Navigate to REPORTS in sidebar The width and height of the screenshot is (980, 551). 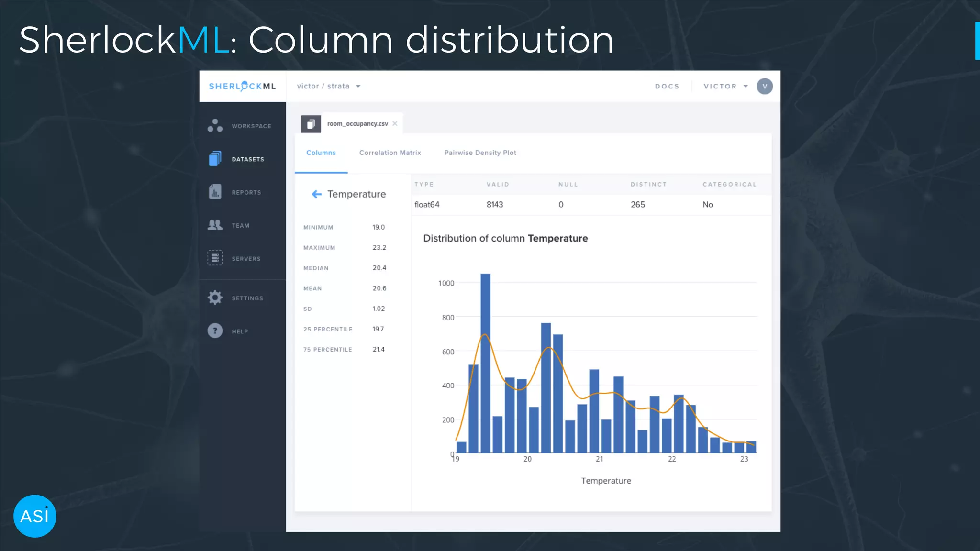(x=246, y=192)
